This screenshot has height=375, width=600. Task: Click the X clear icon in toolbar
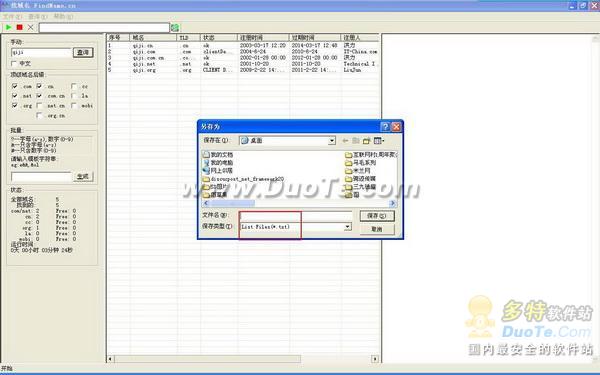[x=31, y=27]
